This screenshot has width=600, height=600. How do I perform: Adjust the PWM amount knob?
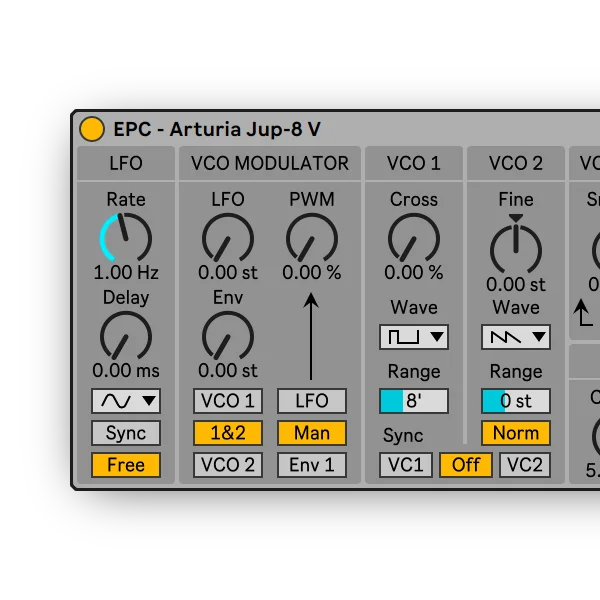(312, 238)
